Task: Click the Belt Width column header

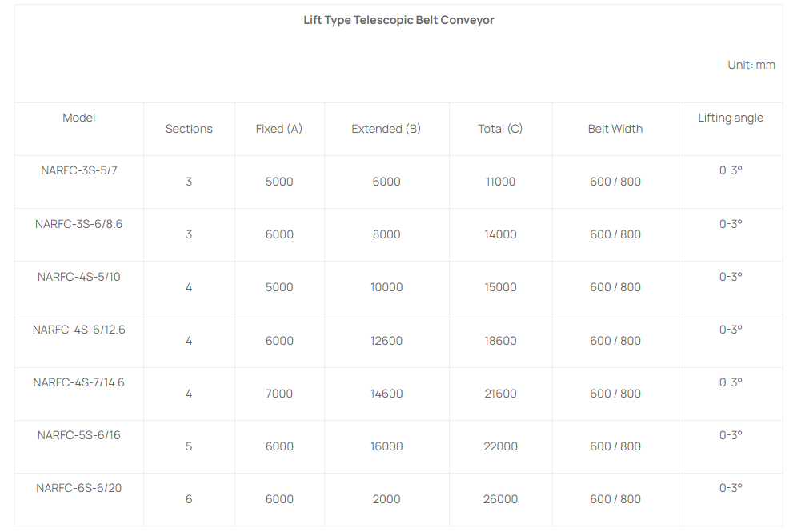Action: pos(615,129)
